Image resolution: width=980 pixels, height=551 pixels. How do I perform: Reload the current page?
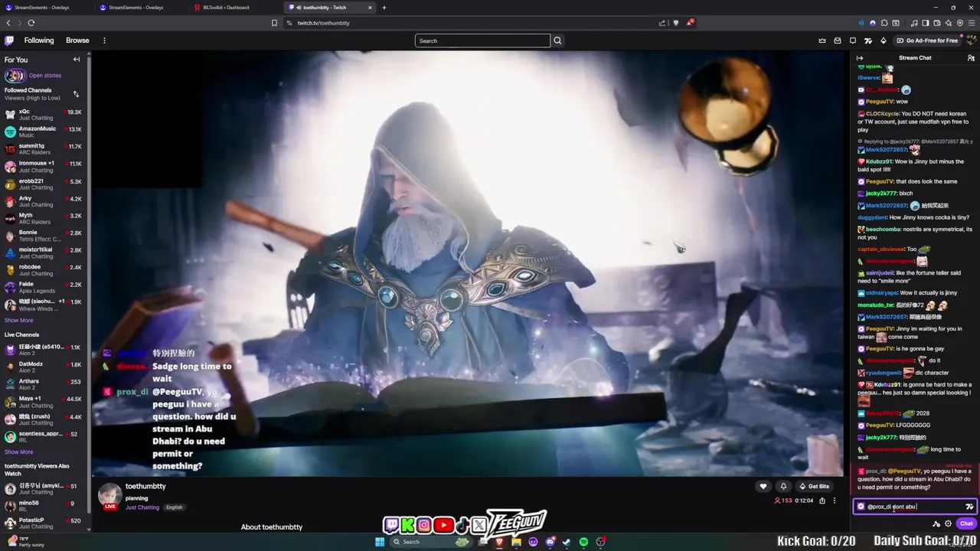point(31,23)
